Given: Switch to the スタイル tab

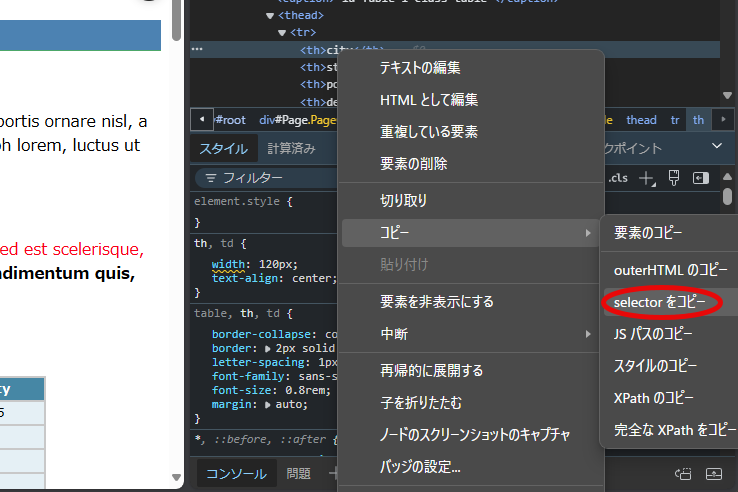Looking at the screenshot, I should 223,149.
